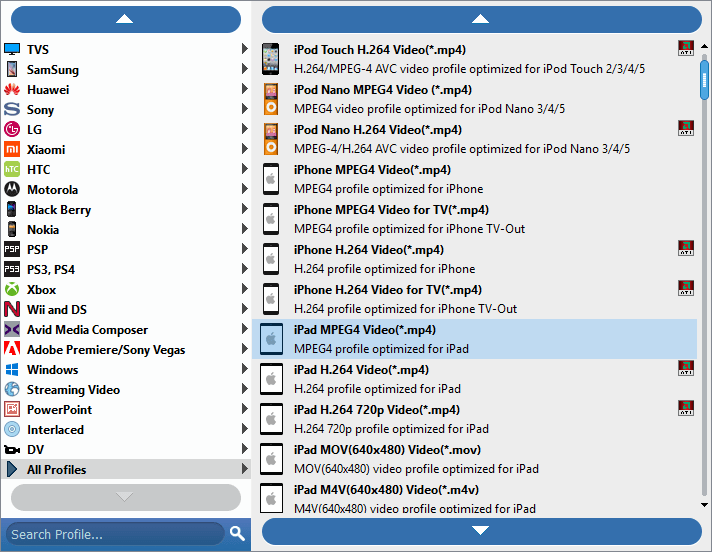This screenshot has height=552, width=712.
Task: Choose iPhone MPEG4 Video(*.mp4) profile
Action: pos(475,179)
